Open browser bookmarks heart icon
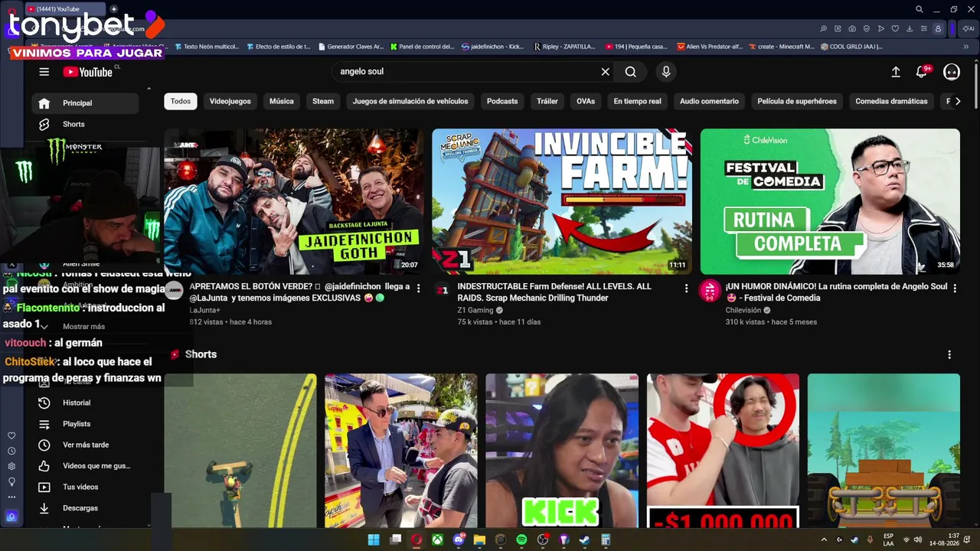 (x=895, y=29)
